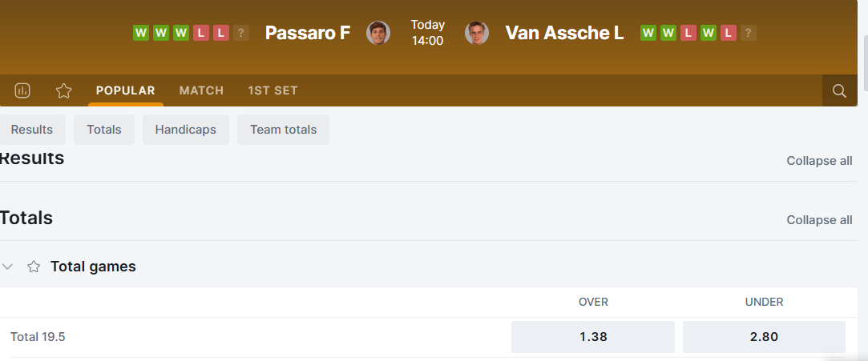
Task: Switch to the POPULAR tab
Action: click(125, 90)
